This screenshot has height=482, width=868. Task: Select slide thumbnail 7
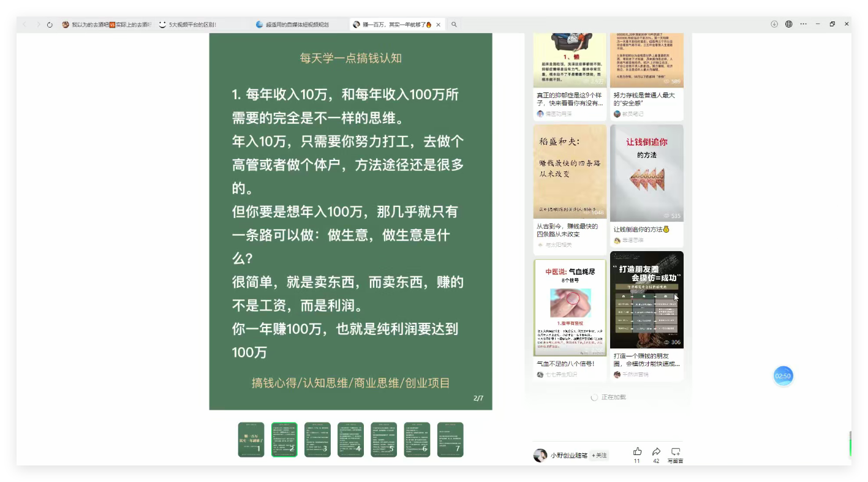click(450, 440)
